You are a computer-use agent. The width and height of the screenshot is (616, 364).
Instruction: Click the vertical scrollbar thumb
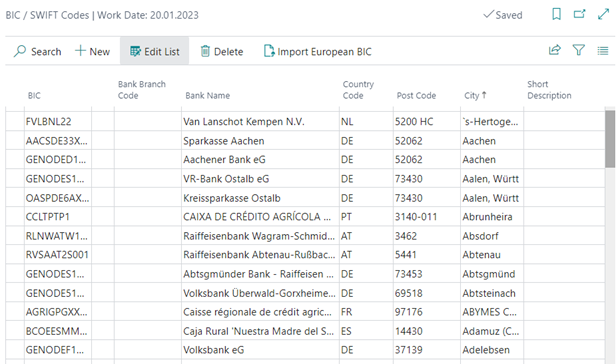tap(610, 139)
